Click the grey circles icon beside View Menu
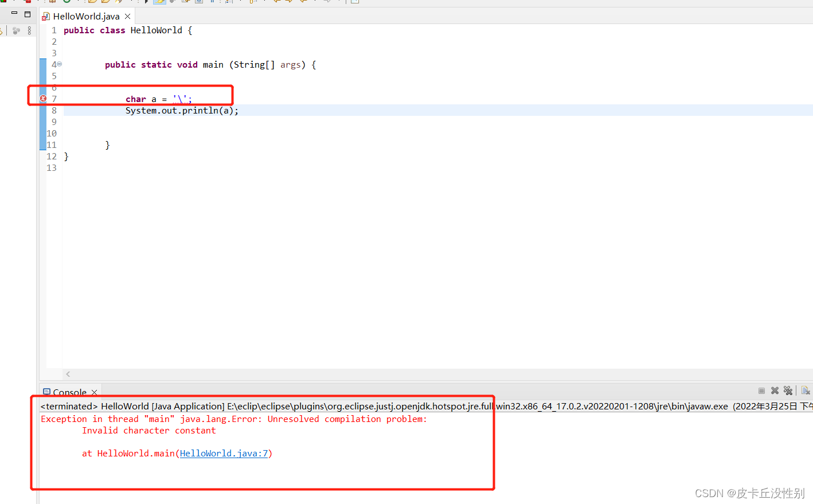The width and height of the screenshot is (813, 504). (16, 30)
